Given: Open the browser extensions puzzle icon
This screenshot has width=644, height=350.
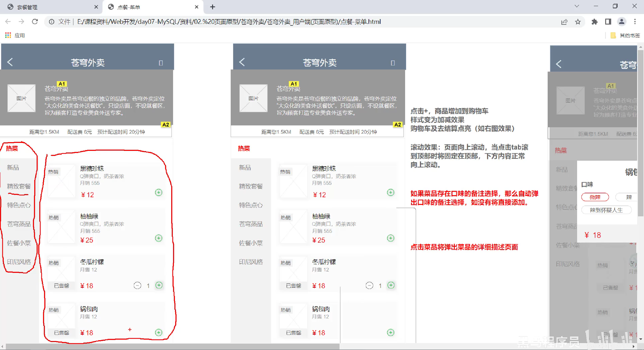Looking at the screenshot, I should click(x=594, y=22).
